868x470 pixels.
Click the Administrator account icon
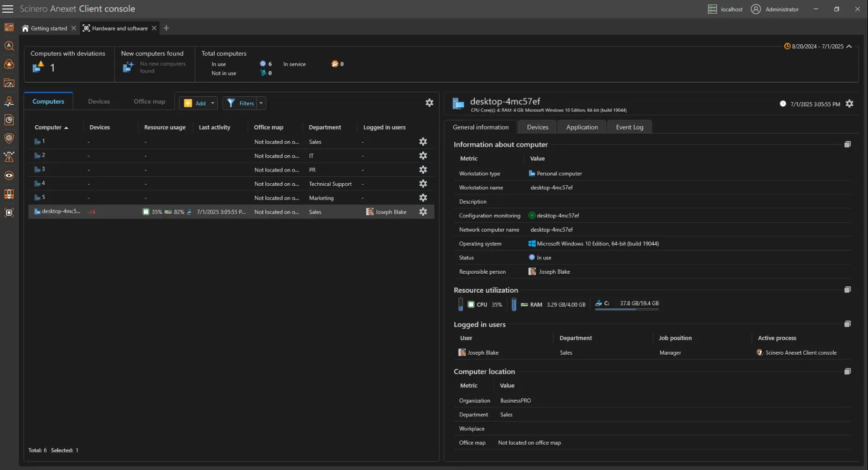[756, 9]
